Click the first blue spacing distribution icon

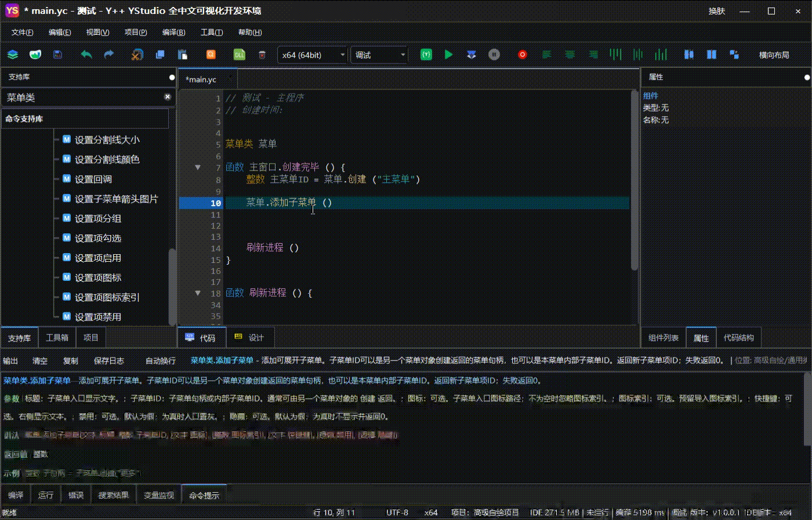(x=689, y=55)
